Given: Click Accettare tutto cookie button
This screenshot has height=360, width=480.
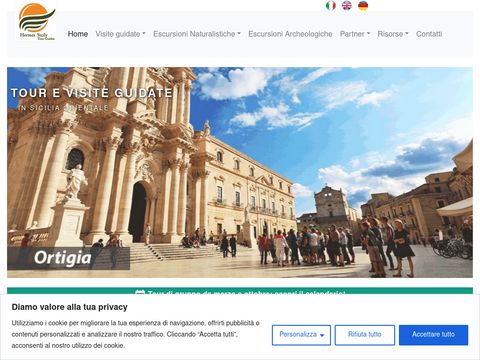Looking at the screenshot, I should click(x=433, y=335).
